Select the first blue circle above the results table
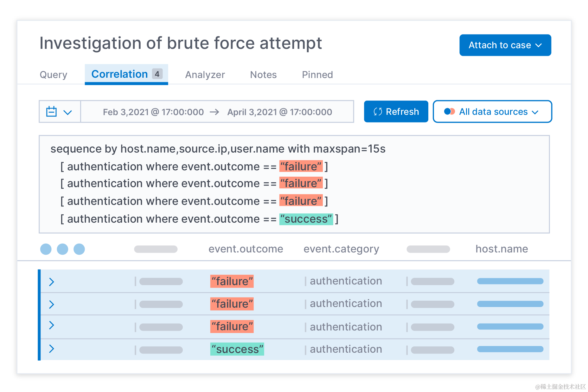 (x=46, y=249)
